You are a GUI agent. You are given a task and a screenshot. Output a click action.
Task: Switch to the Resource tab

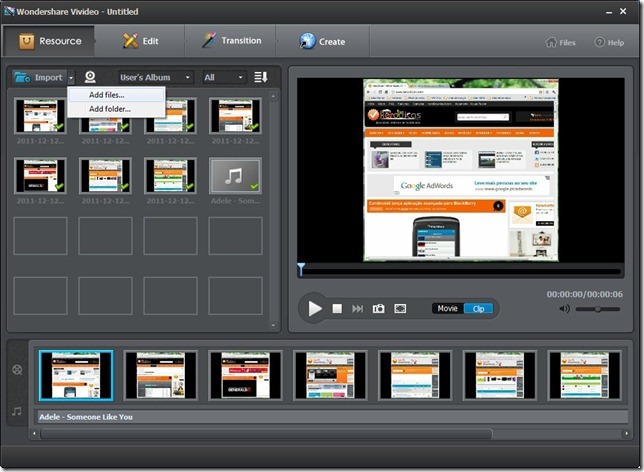pyautogui.click(x=49, y=41)
